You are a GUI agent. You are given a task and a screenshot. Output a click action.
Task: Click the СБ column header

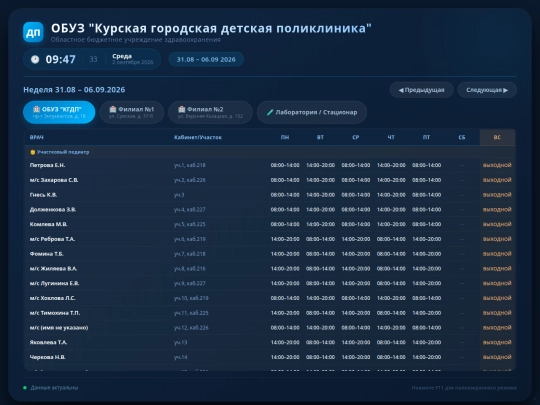click(x=462, y=137)
